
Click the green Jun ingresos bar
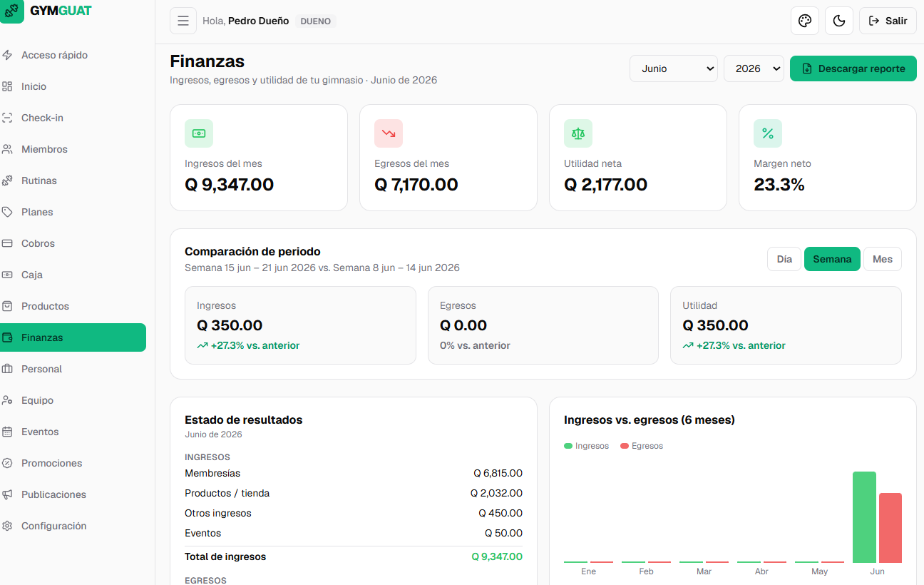click(x=864, y=517)
